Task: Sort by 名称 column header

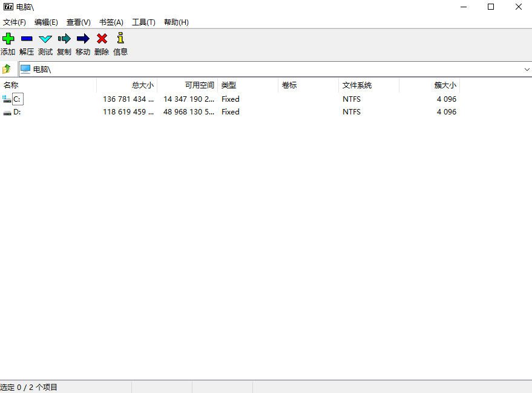Action: coord(48,85)
